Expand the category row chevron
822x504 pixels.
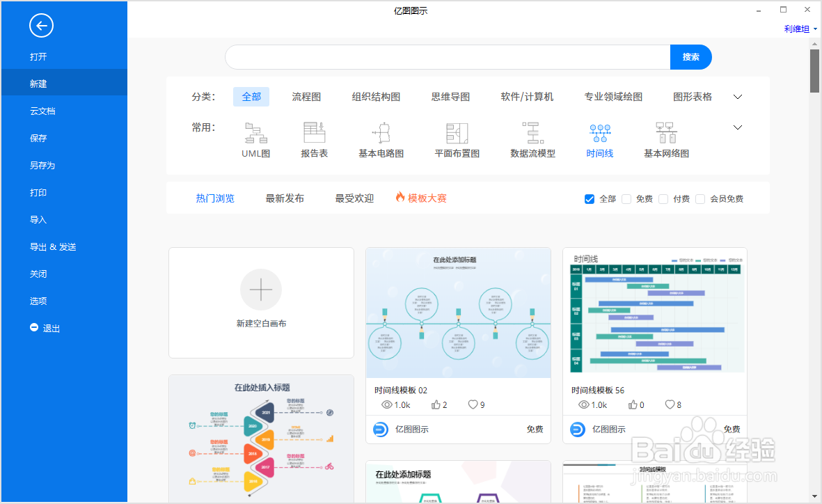[x=737, y=97]
